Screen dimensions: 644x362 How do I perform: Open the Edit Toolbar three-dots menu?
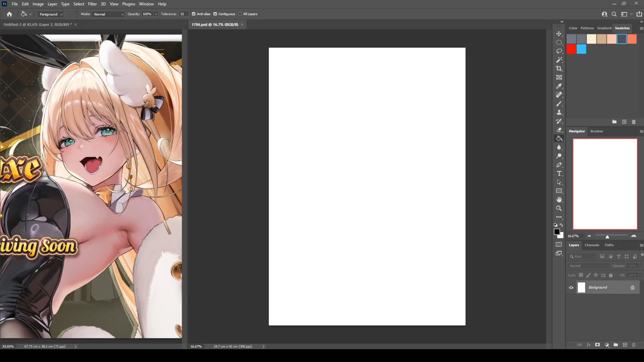point(559,217)
